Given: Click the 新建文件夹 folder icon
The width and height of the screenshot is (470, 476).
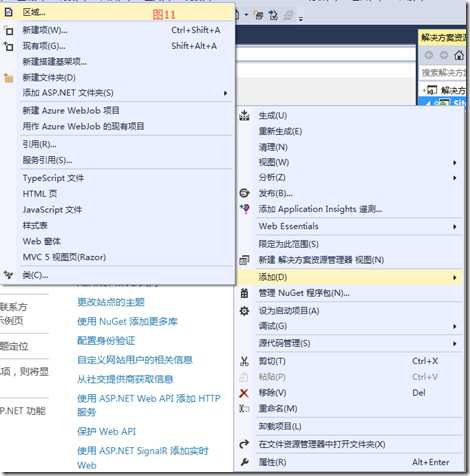Looking at the screenshot, I should click(x=8, y=78).
